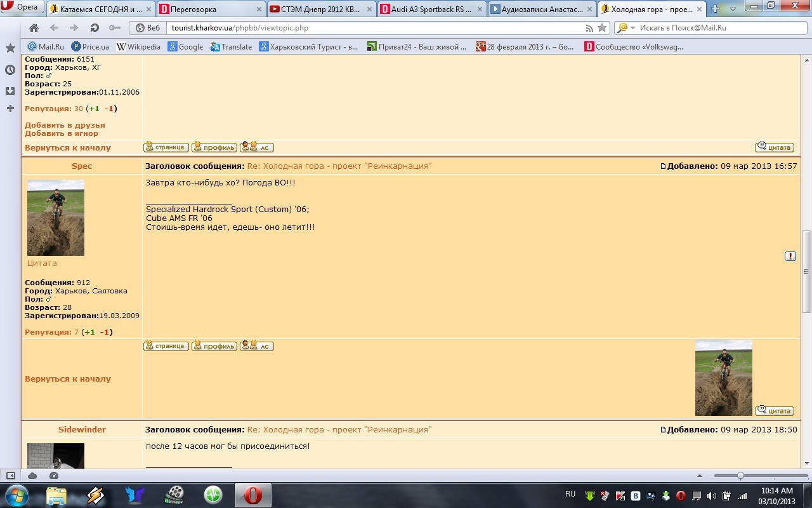Adjust the page zoom slider
The height and width of the screenshot is (508, 812).
click(x=740, y=476)
